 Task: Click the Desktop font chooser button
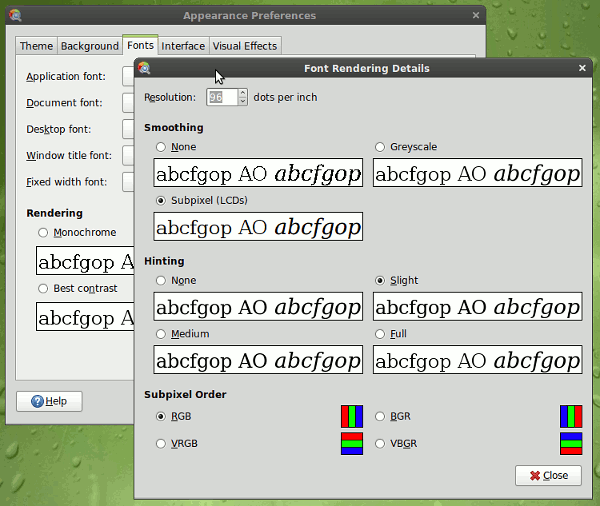click(x=128, y=129)
